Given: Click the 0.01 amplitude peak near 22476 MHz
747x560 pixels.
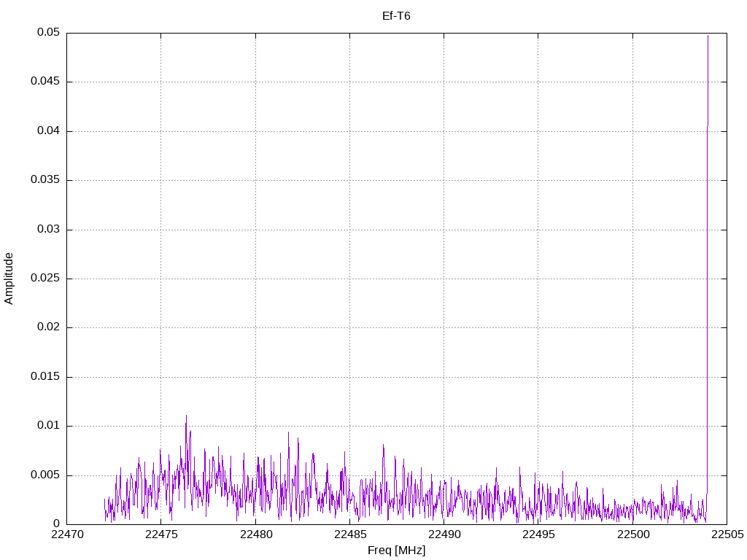Looking at the screenshot, I should 186,419.
